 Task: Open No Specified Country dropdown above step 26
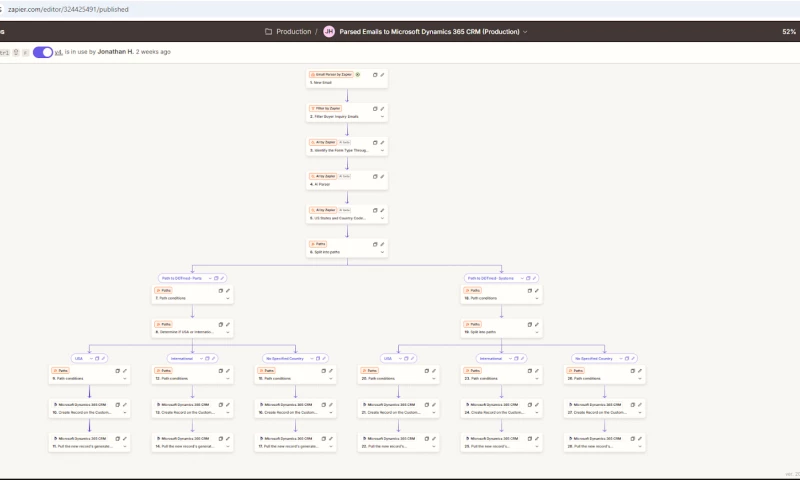pos(620,359)
